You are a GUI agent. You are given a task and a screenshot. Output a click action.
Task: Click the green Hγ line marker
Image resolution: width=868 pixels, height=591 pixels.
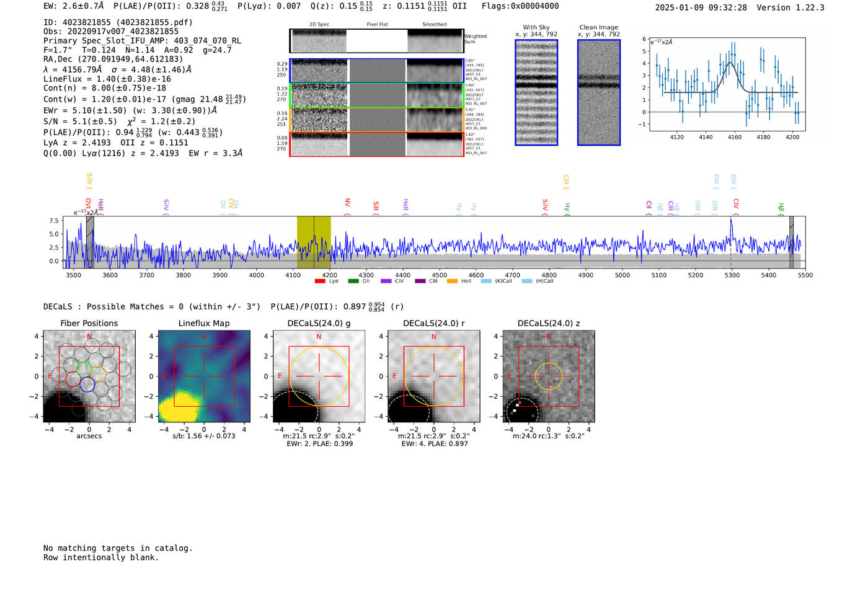[x=567, y=209]
